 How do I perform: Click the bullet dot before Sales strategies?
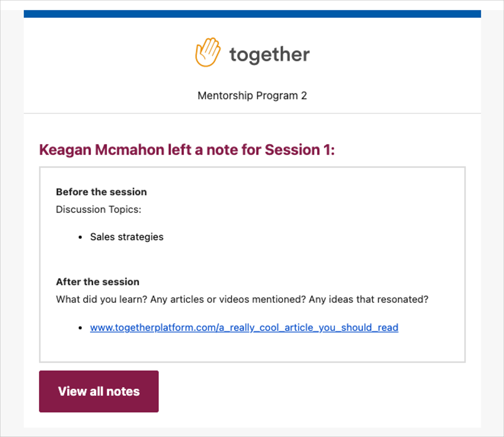coord(80,237)
